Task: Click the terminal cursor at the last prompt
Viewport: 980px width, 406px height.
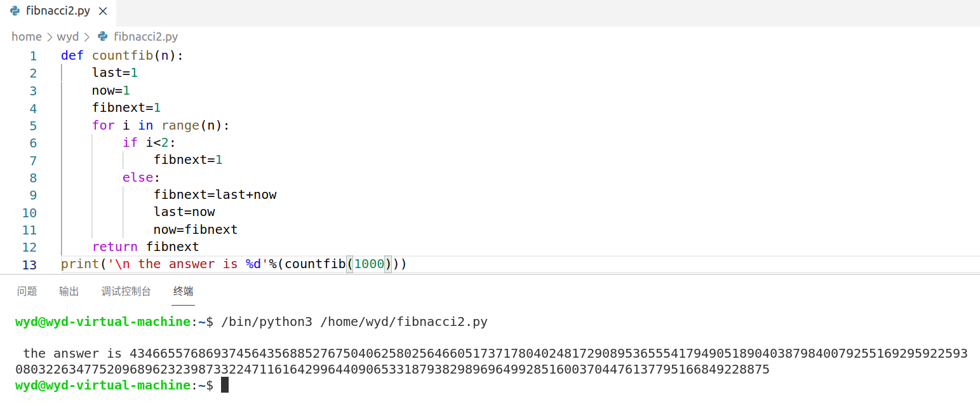Action: point(224,385)
